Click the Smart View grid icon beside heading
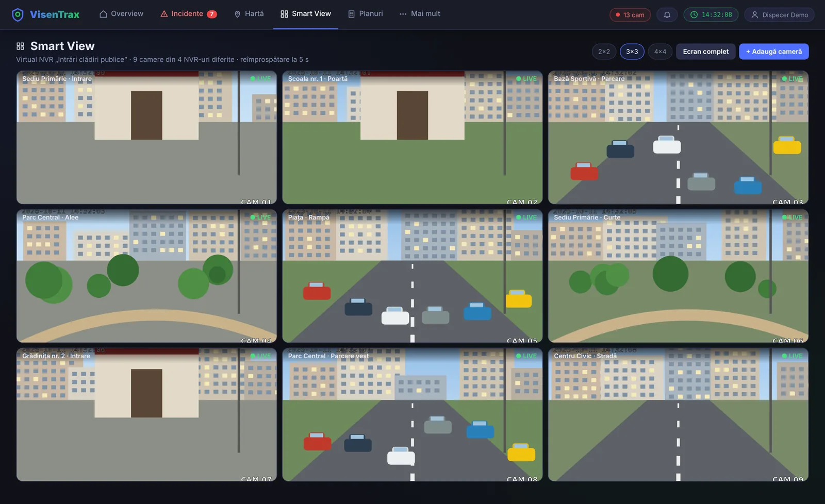The height and width of the screenshot is (504, 825). click(x=21, y=46)
